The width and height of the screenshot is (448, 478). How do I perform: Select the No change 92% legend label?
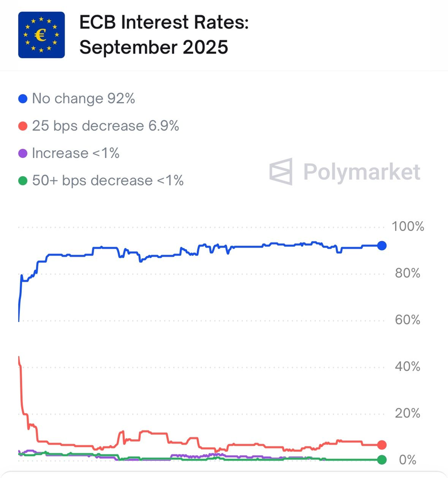pos(83,99)
